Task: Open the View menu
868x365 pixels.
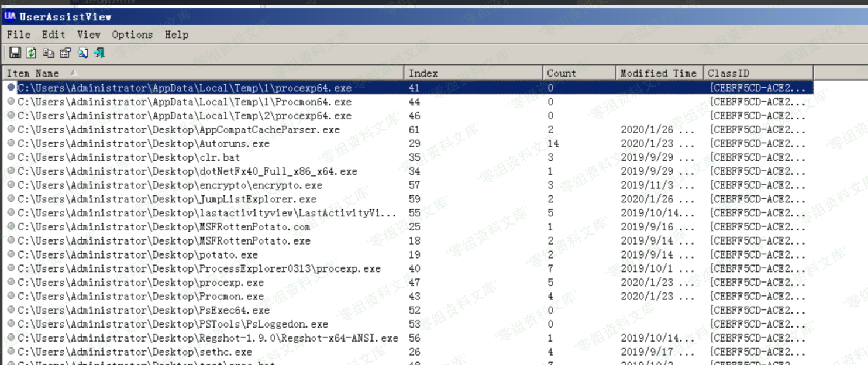Action: coord(88,35)
